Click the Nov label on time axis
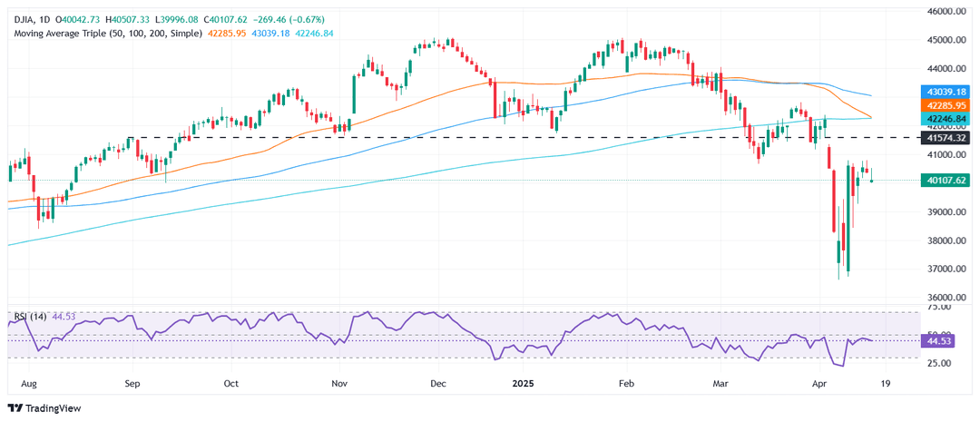Viewport: 980px width, 422px height. coord(340,383)
